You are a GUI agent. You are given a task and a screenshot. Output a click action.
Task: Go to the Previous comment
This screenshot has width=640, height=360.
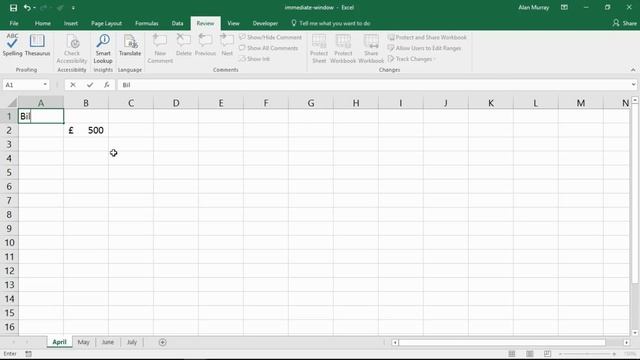point(205,45)
